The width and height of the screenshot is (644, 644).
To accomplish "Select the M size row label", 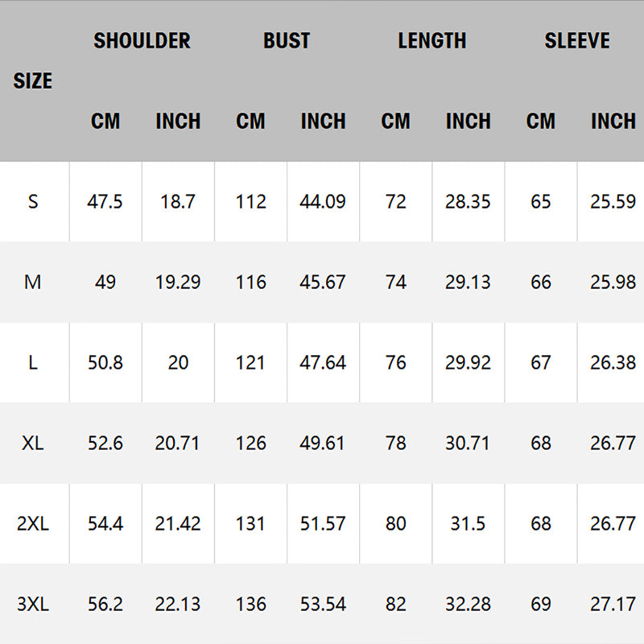I will tap(33, 282).
